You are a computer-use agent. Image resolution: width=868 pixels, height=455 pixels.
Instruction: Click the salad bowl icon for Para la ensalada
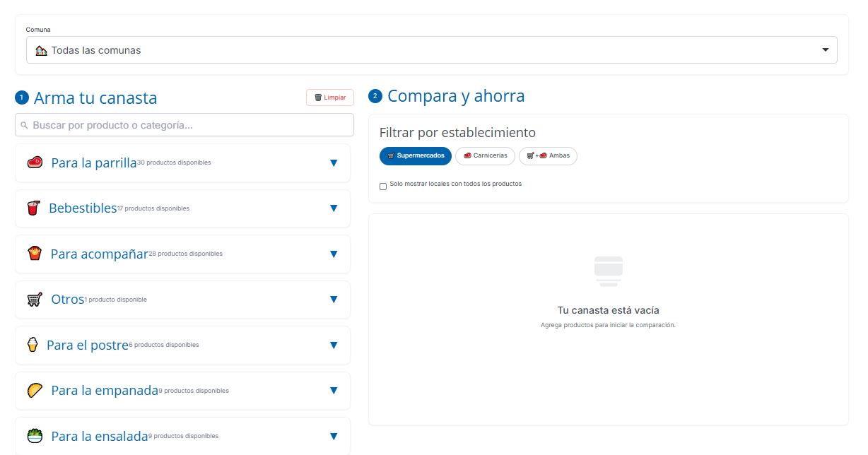(x=35, y=436)
